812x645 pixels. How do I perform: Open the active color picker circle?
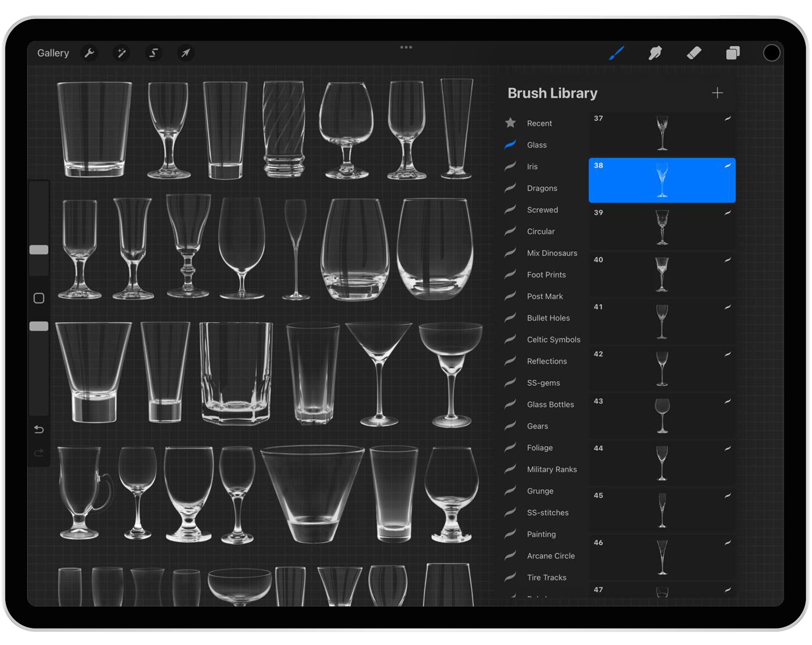point(773,53)
